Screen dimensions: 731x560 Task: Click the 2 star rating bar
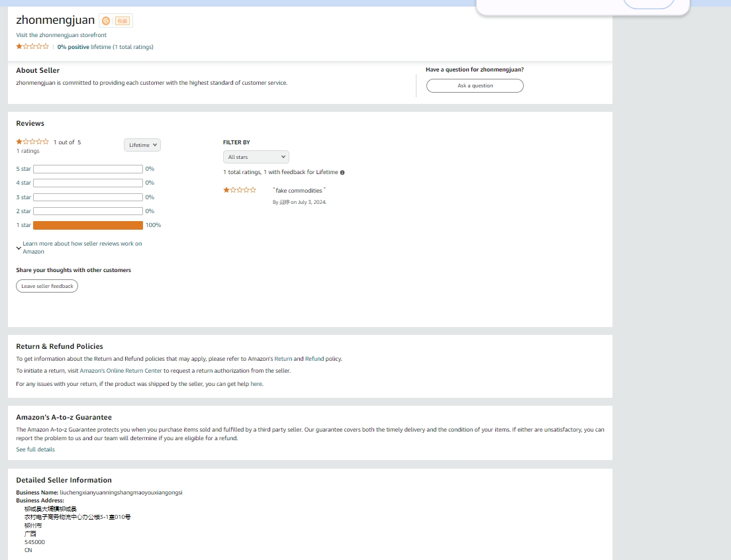click(88, 212)
